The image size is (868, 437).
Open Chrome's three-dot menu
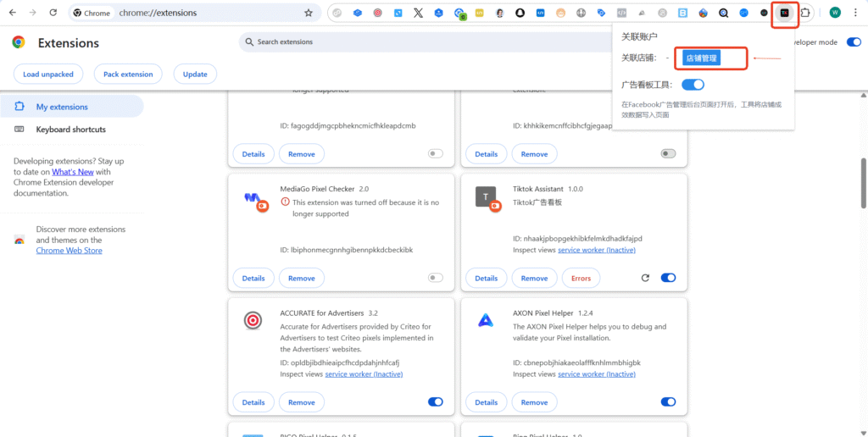coord(855,13)
